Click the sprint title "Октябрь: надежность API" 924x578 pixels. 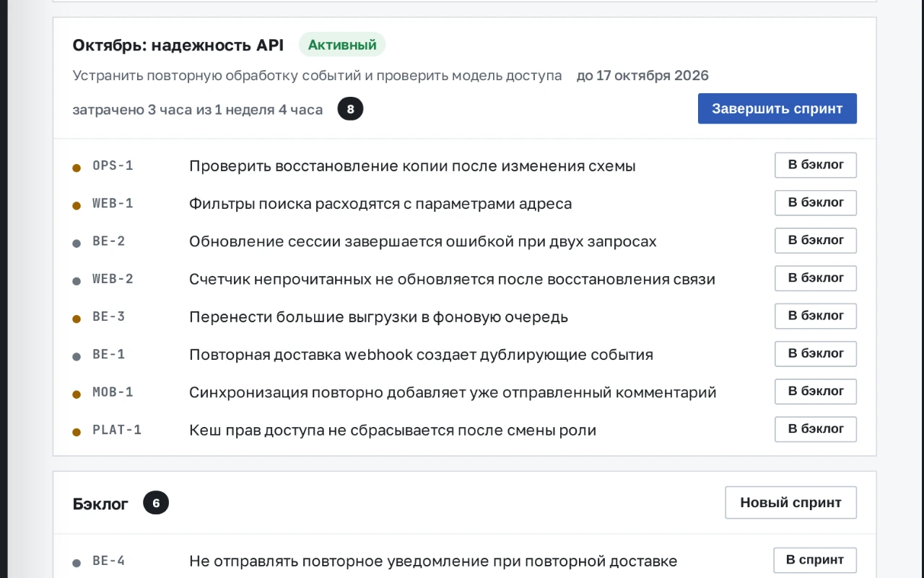point(178,45)
